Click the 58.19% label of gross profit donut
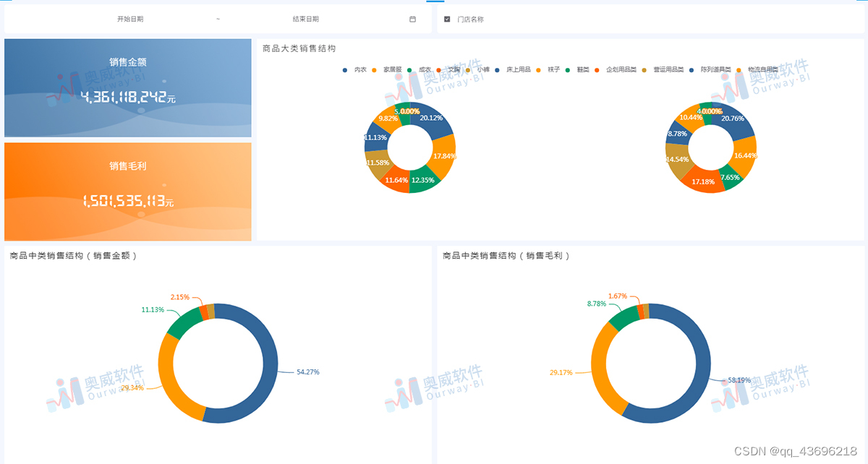 [739, 380]
